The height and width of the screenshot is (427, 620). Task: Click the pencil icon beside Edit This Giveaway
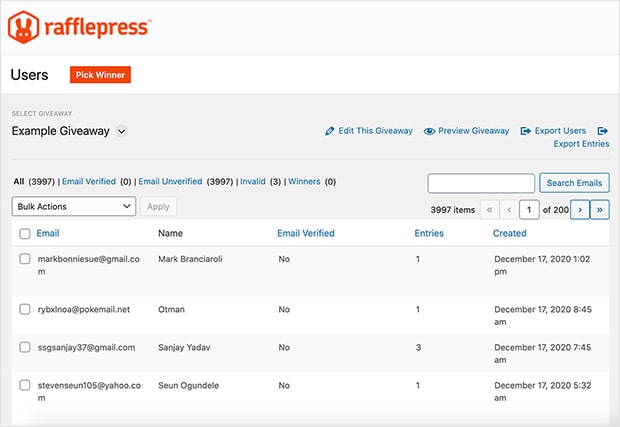click(329, 131)
